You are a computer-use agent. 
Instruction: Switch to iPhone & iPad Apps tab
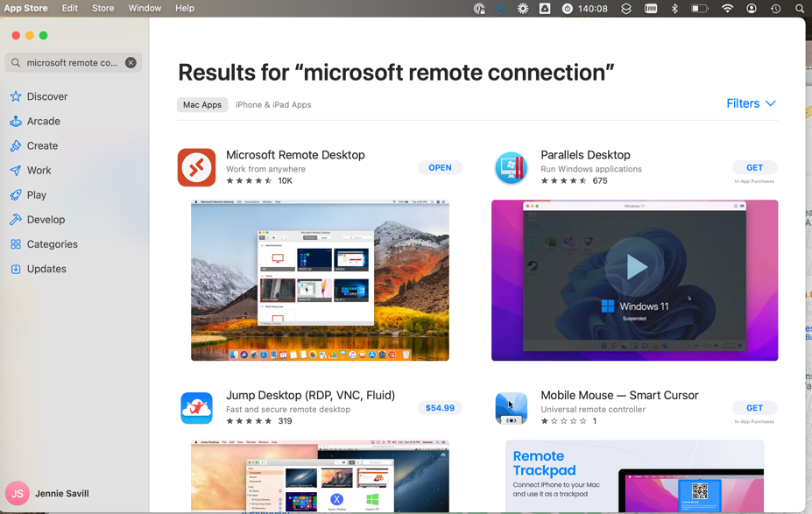click(273, 104)
